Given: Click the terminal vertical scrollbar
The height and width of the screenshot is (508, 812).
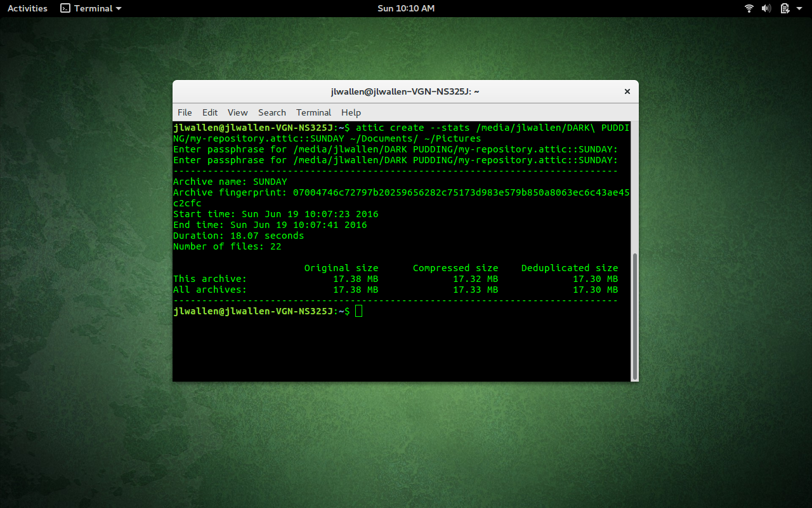Looking at the screenshot, I should pos(635,316).
